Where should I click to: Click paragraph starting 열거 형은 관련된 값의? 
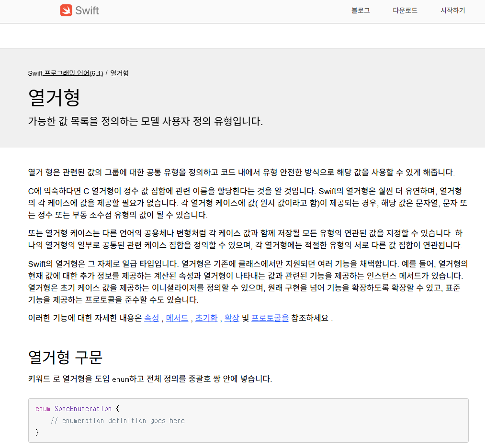(x=241, y=172)
